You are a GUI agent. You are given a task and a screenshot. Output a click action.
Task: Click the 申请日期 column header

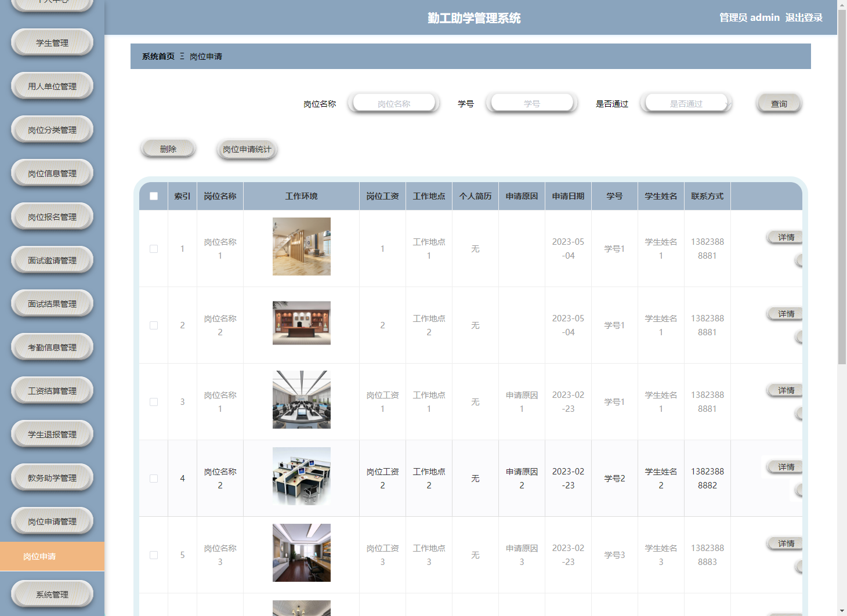click(x=568, y=196)
